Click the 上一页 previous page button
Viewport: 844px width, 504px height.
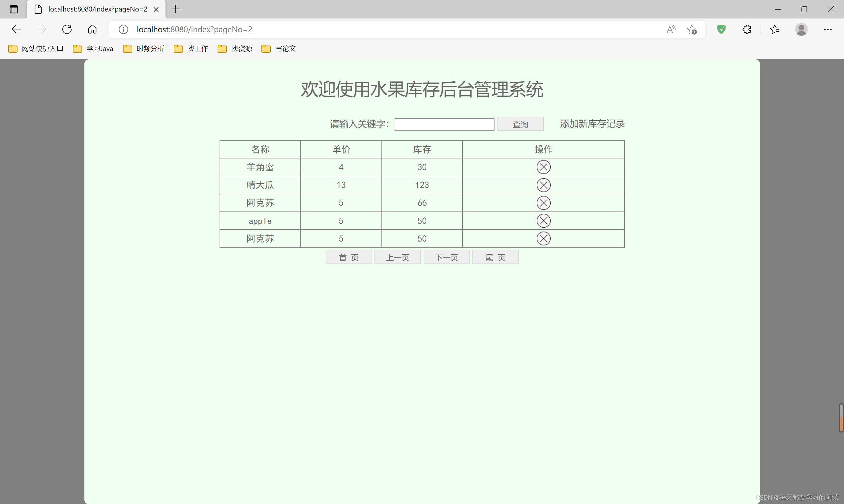coord(397,257)
